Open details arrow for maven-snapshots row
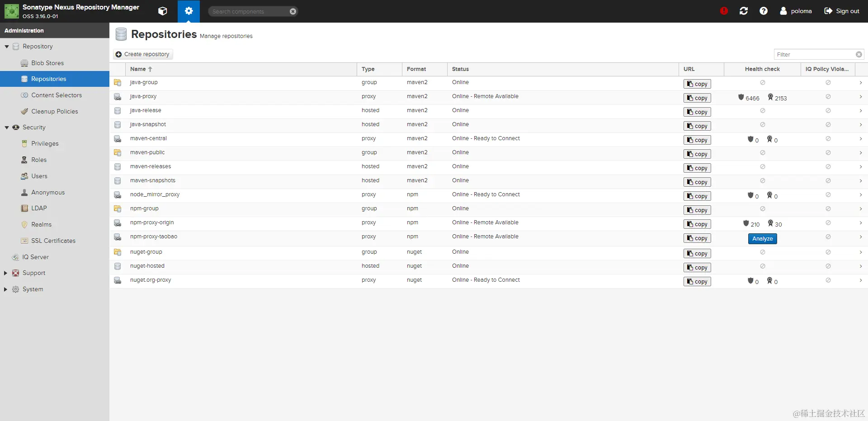The height and width of the screenshot is (421, 868). click(861, 181)
